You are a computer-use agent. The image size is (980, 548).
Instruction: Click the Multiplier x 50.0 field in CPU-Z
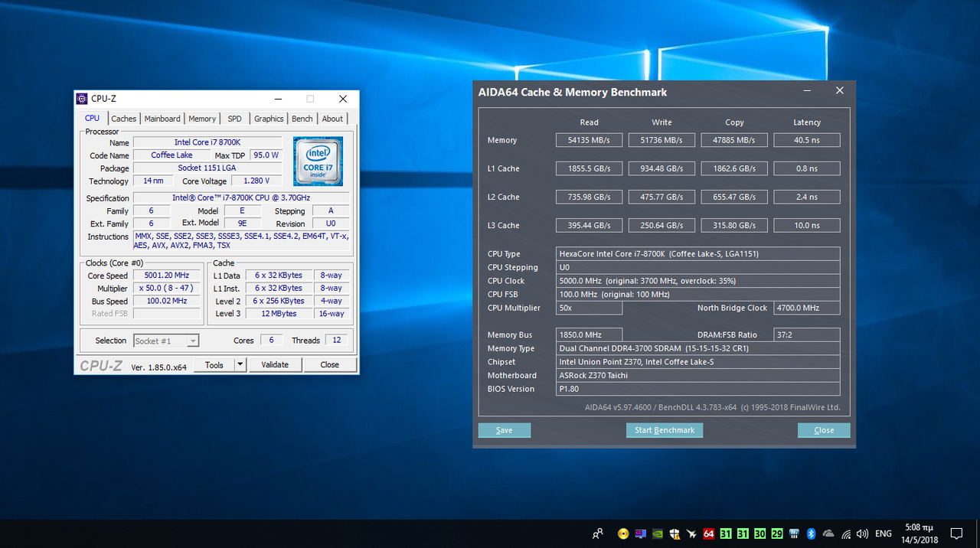167,289
